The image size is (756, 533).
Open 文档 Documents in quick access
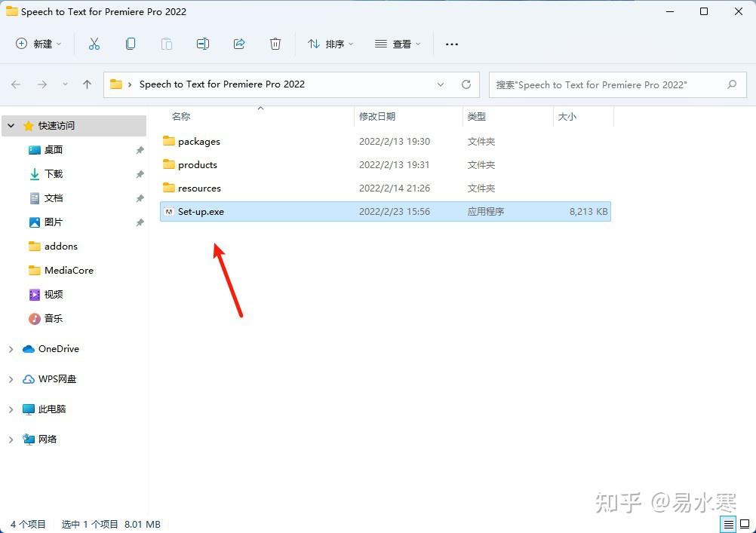click(54, 198)
